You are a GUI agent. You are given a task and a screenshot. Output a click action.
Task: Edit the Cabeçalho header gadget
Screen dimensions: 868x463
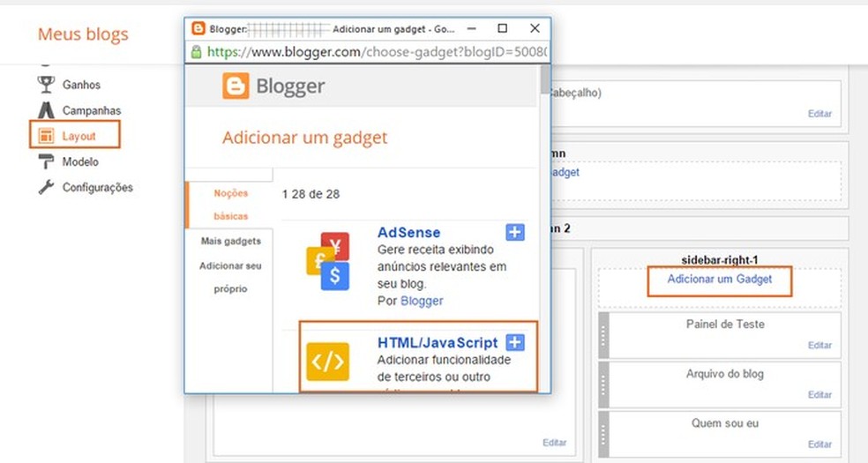(819, 114)
